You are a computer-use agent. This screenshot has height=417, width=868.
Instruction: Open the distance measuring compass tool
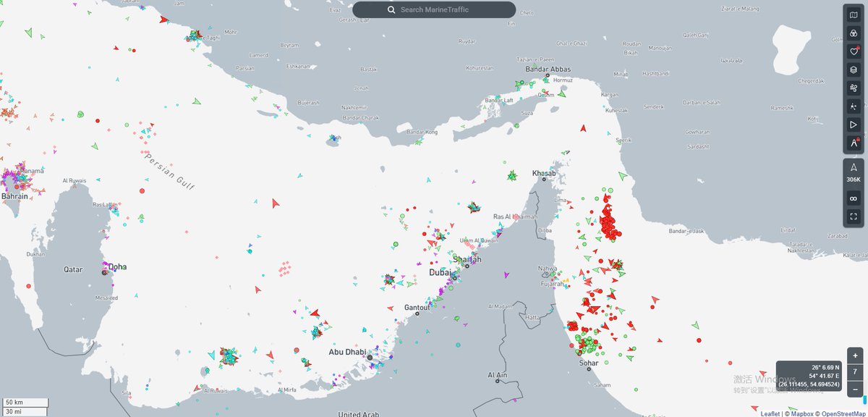point(854,143)
